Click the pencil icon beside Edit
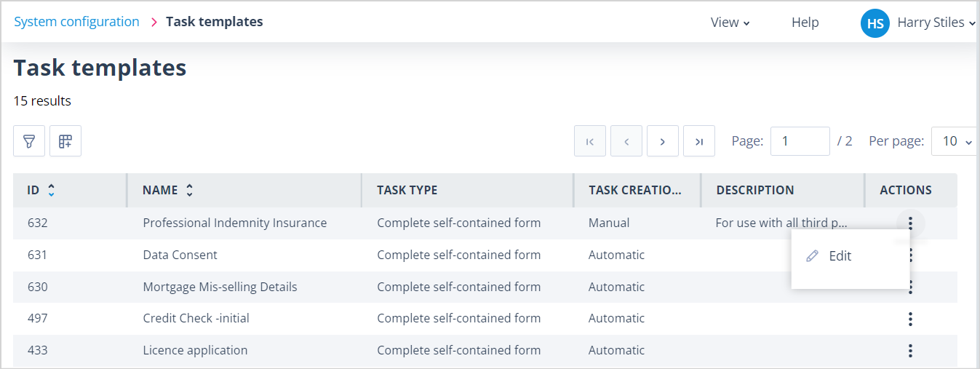 813,256
